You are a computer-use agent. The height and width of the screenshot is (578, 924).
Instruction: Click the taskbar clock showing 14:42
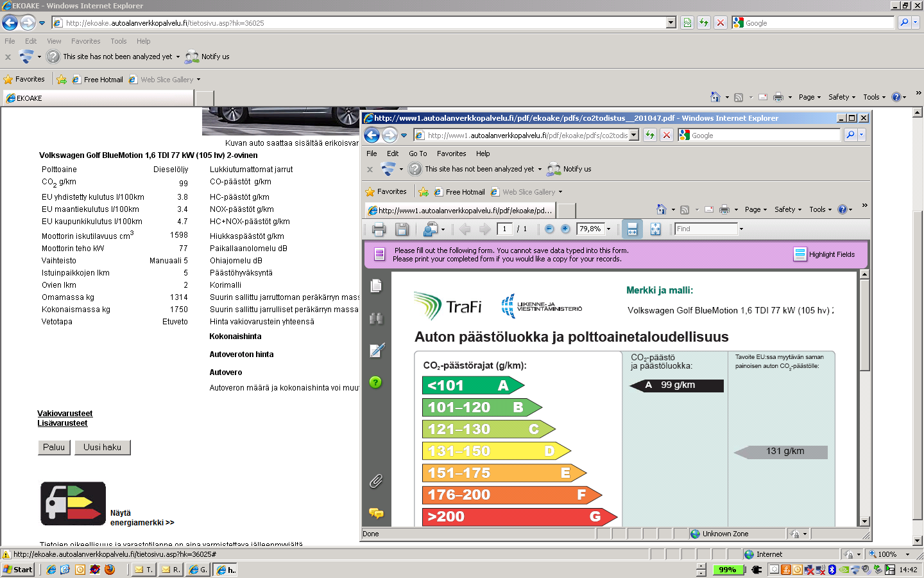point(908,570)
